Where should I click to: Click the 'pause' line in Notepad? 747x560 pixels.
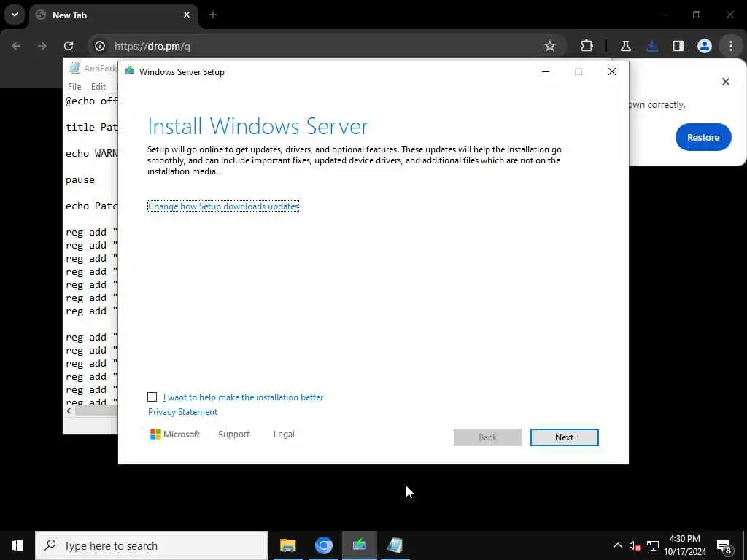click(80, 180)
